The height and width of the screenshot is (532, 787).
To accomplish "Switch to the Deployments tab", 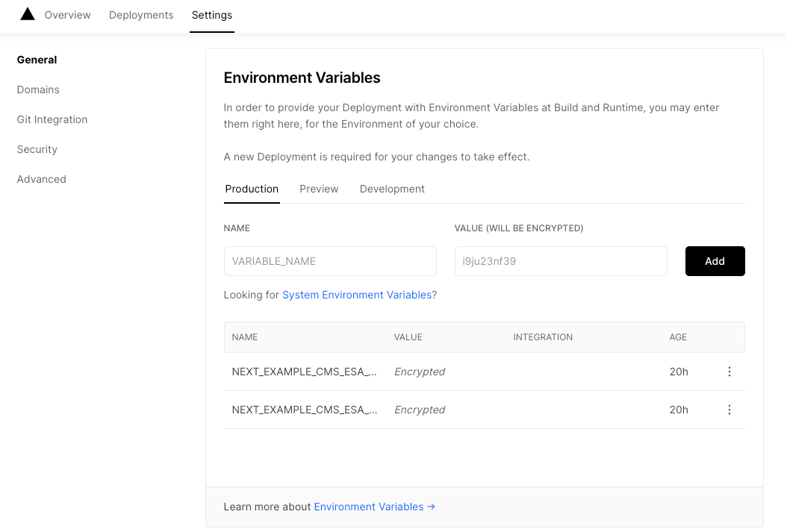I will coord(141,15).
